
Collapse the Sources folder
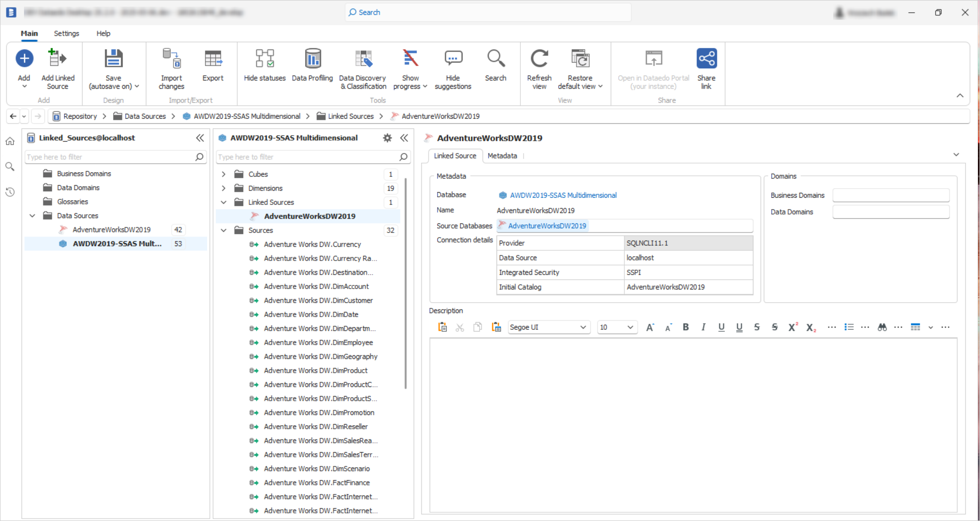coord(223,230)
